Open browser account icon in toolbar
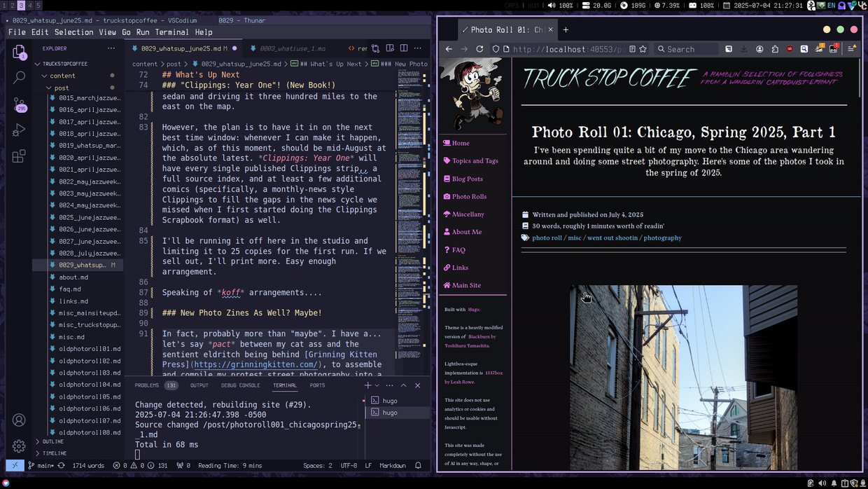 pyautogui.click(x=759, y=49)
